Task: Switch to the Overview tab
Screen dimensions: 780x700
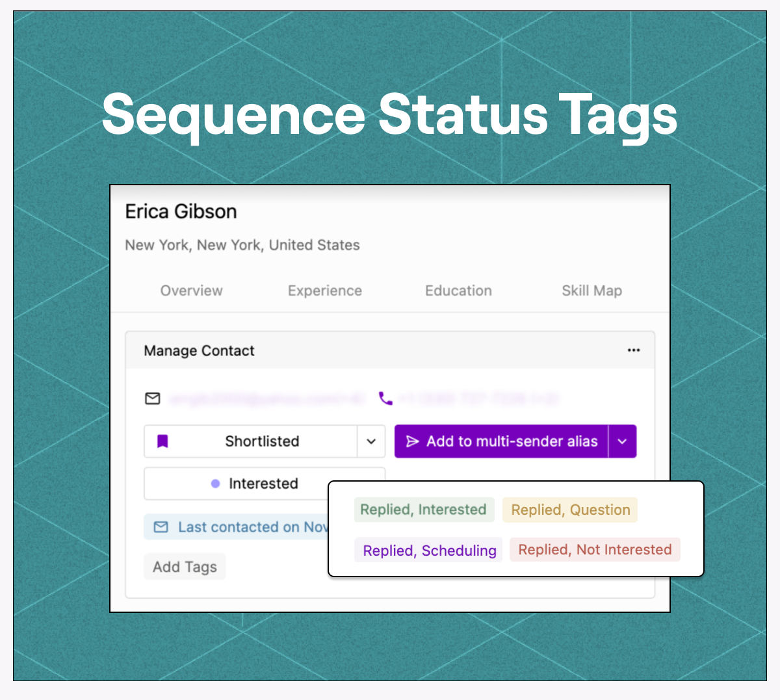Action: tap(191, 291)
